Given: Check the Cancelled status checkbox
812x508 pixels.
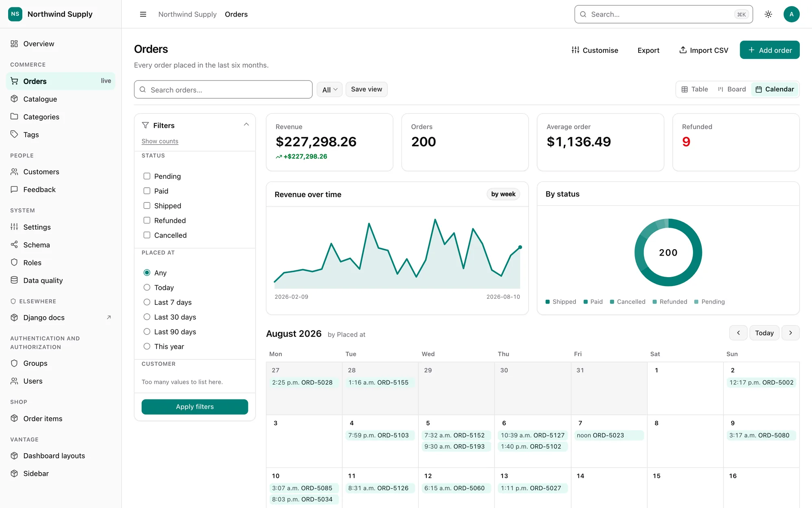Looking at the screenshot, I should tap(147, 235).
